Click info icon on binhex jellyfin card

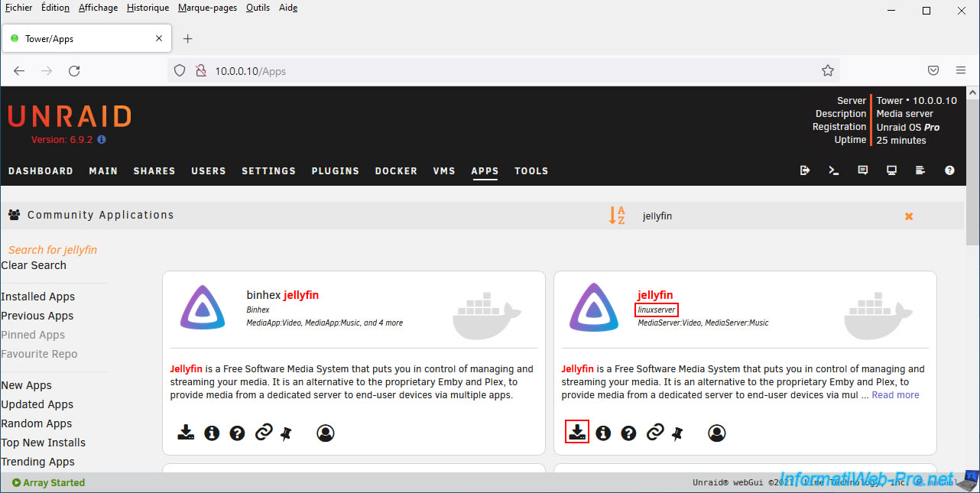click(212, 433)
